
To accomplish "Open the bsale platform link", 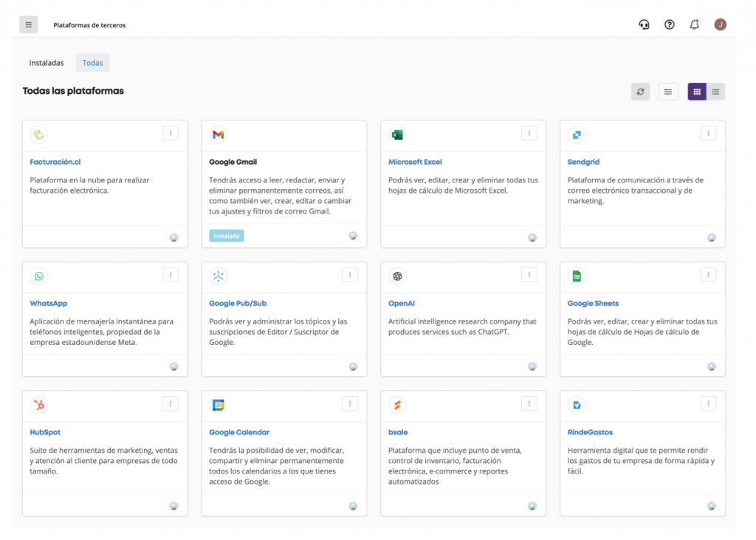I will [x=398, y=432].
